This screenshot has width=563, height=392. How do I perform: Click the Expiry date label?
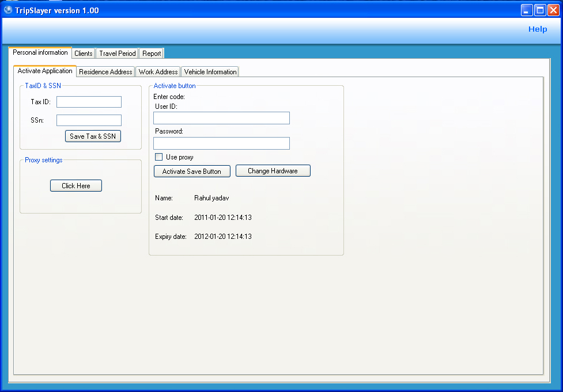click(171, 237)
